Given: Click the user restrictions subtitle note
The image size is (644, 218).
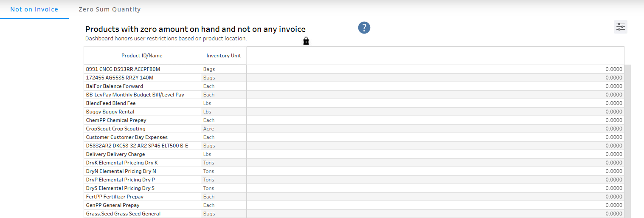Looking at the screenshot, I should 166,38.
